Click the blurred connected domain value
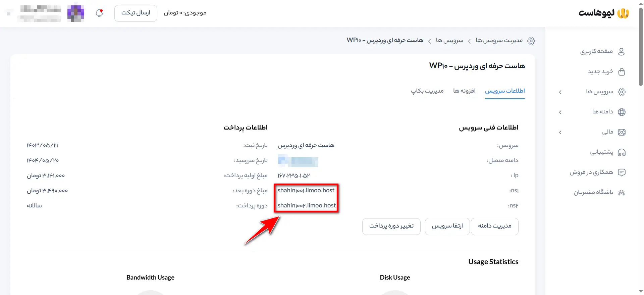Screen dimensions: 644x295 point(298,161)
